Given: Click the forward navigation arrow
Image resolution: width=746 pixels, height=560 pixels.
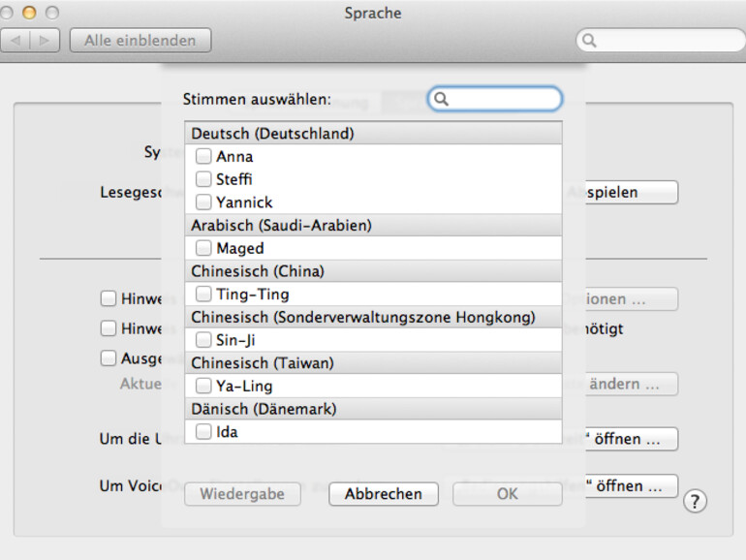Looking at the screenshot, I should pos(46,41).
